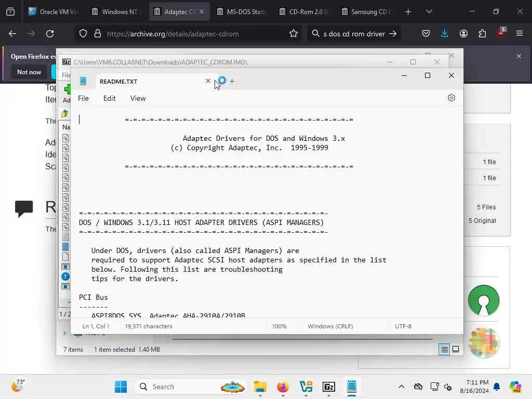532x399 pixels.
Task: Open the Notepad settings gear
Action: point(451,98)
